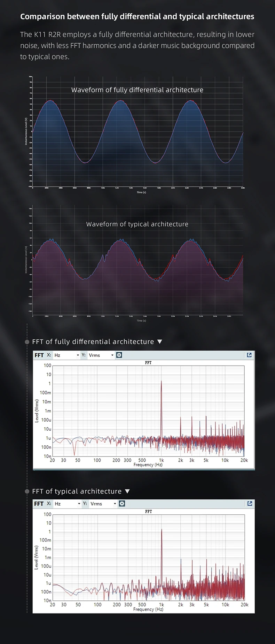
Task: Click the FFT label in fully differential panel
Action: pyautogui.click(x=39, y=355)
